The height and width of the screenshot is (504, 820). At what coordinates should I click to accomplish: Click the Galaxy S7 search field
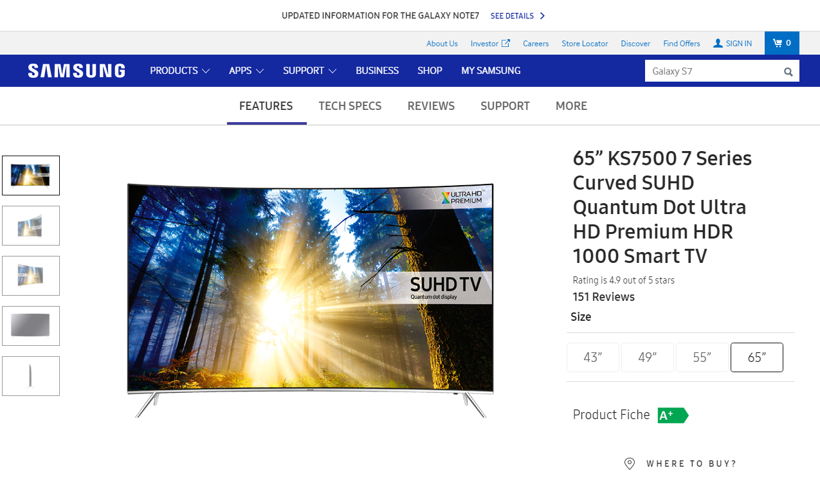713,71
